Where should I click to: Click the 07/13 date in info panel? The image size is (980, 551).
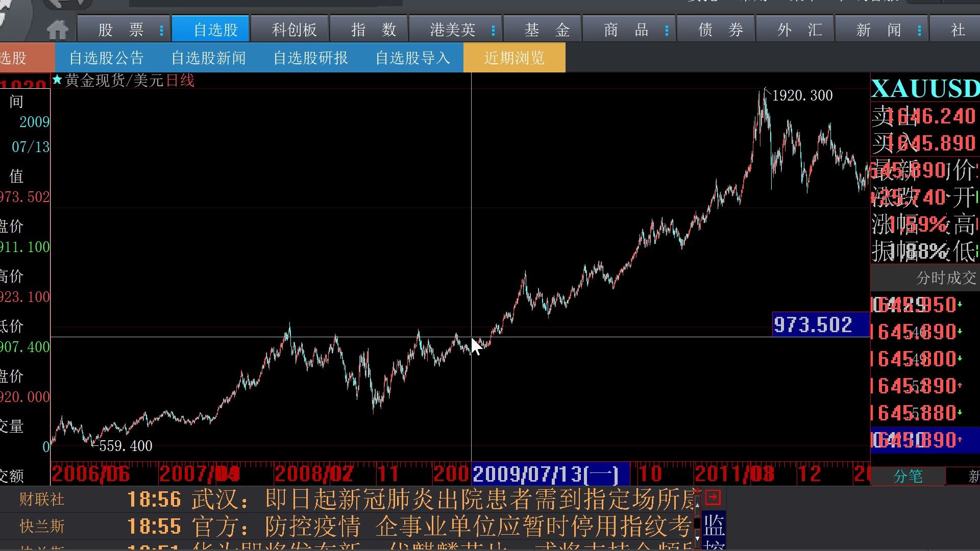click(x=31, y=147)
